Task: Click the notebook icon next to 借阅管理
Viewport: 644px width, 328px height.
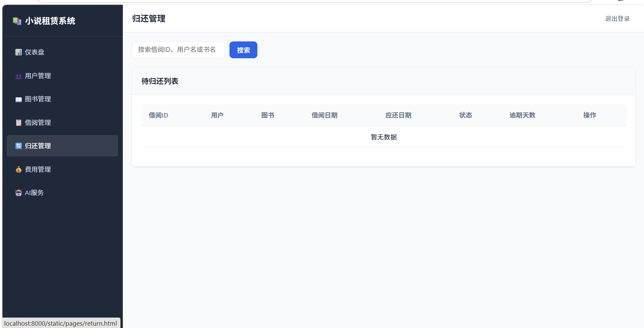Action: tap(19, 123)
